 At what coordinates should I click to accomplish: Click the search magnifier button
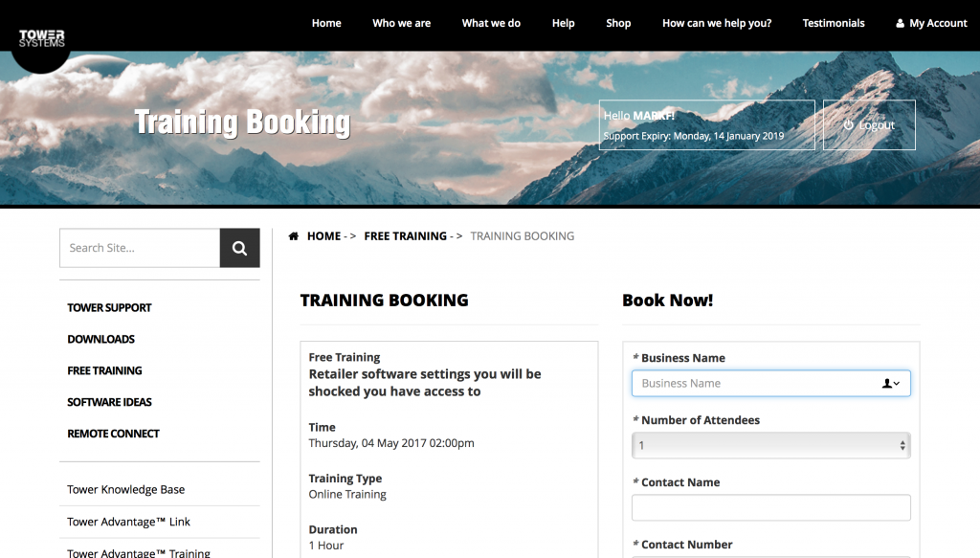(x=239, y=248)
